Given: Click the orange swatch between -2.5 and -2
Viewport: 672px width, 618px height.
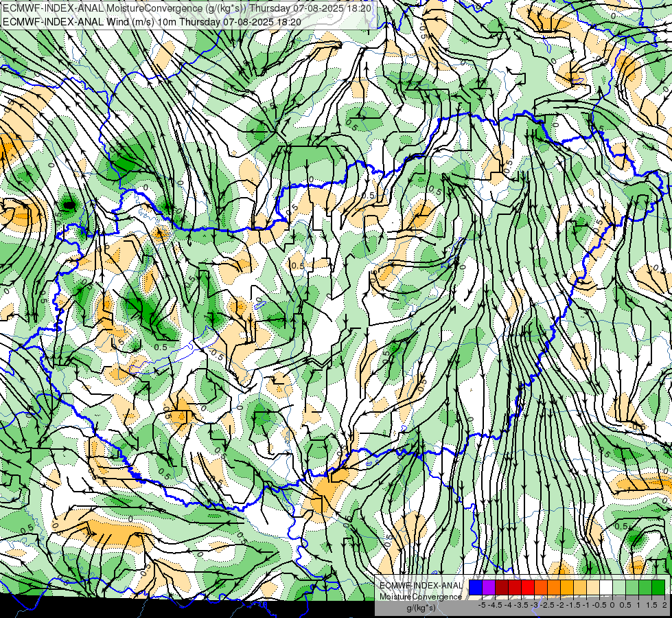Looking at the screenshot, I should tap(554, 588).
